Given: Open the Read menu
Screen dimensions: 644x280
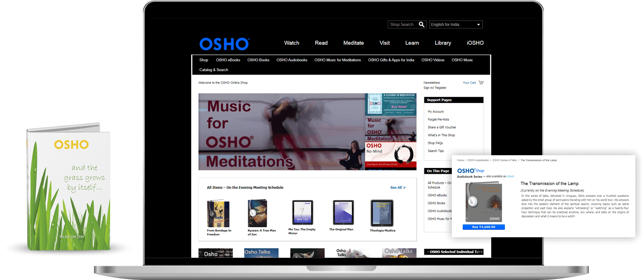Looking at the screenshot, I should (x=321, y=43).
